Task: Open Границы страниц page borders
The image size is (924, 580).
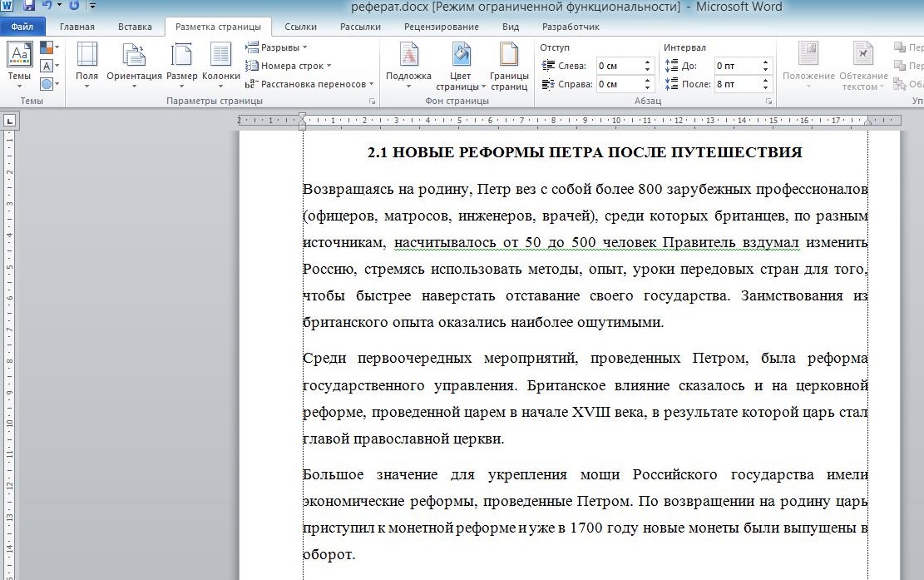Action: tap(509, 66)
